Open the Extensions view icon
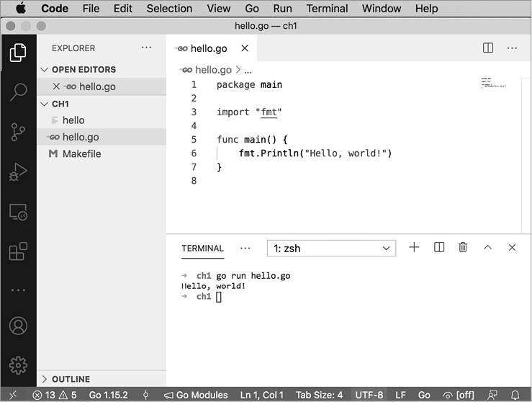This screenshot has width=532, height=402. tap(18, 251)
